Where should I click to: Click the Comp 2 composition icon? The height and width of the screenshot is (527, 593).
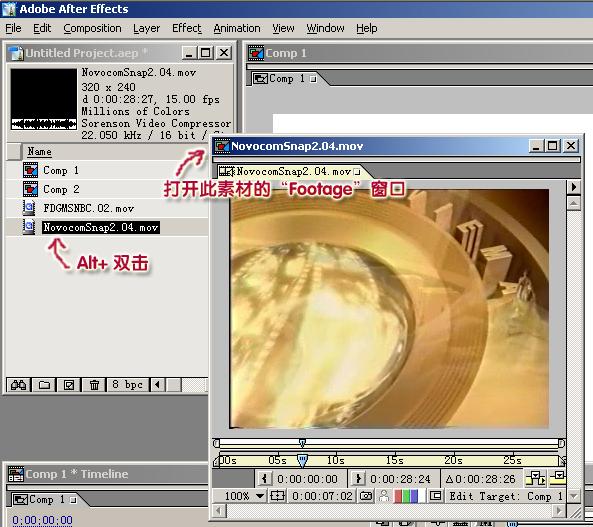pyautogui.click(x=30, y=189)
